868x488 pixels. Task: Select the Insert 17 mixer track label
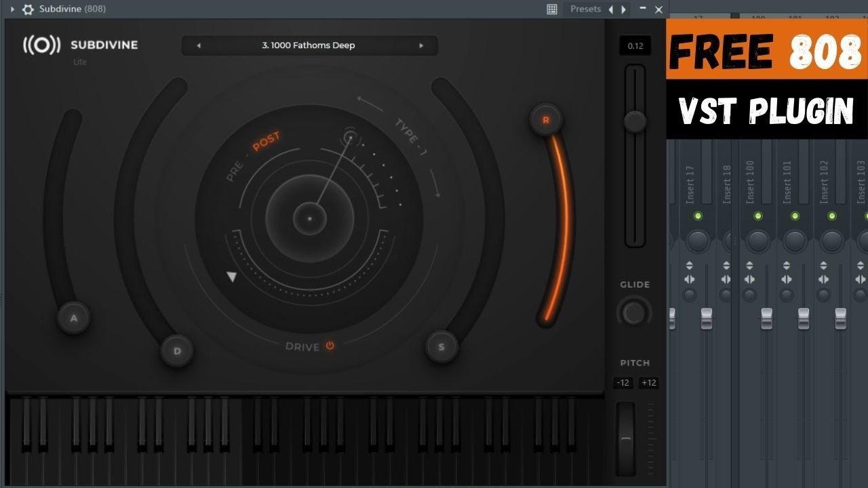pos(690,184)
